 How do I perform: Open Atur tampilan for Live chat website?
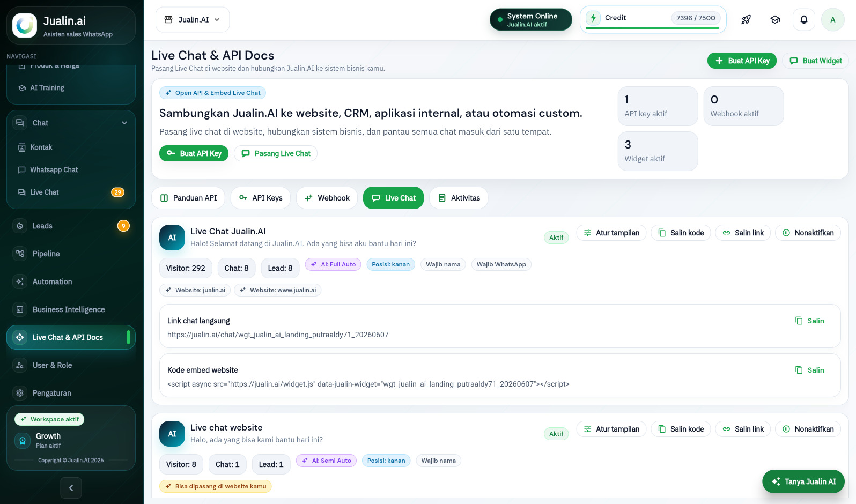pyautogui.click(x=611, y=429)
